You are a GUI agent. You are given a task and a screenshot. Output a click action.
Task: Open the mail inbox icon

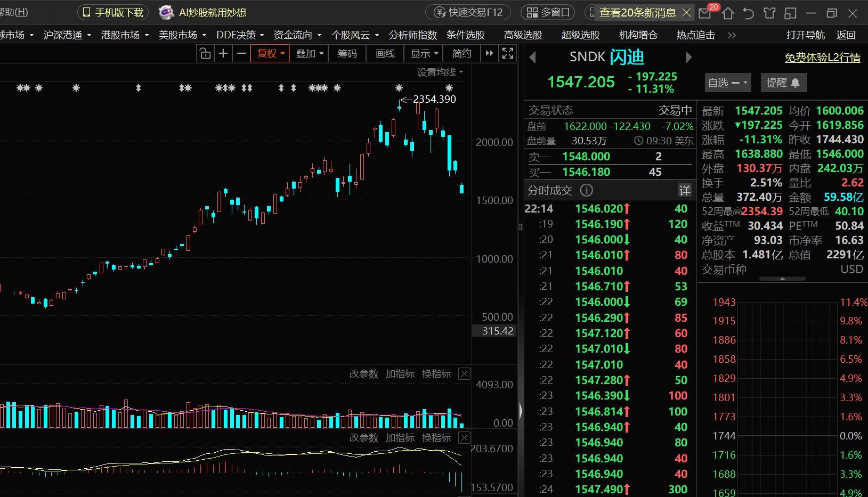coord(705,13)
